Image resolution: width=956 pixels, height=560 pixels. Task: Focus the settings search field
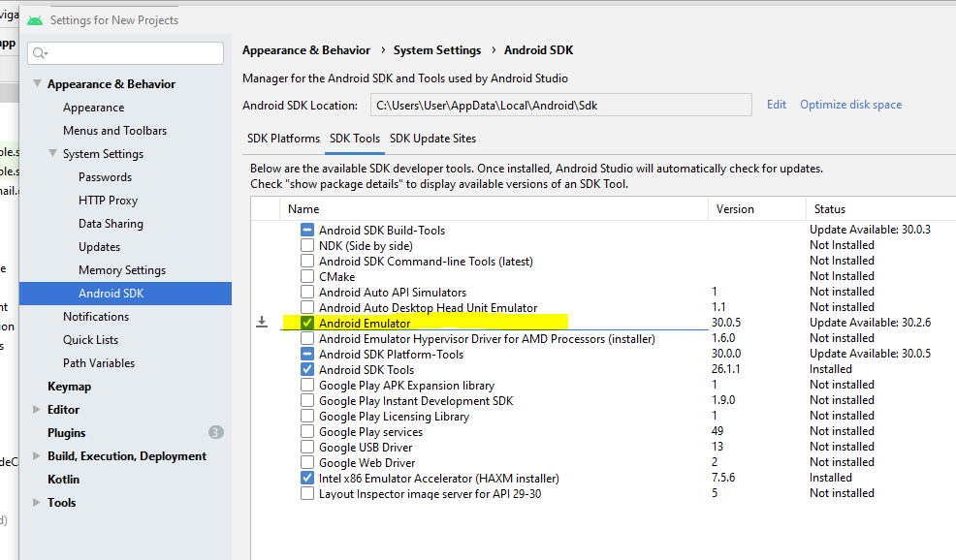coord(126,53)
